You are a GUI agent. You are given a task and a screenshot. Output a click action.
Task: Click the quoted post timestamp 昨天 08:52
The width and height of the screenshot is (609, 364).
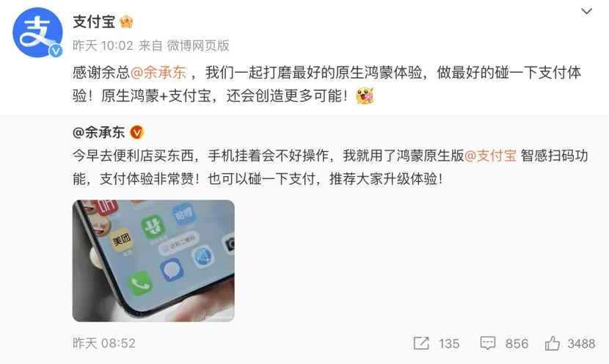pyautogui.click(x=104, y=343)
